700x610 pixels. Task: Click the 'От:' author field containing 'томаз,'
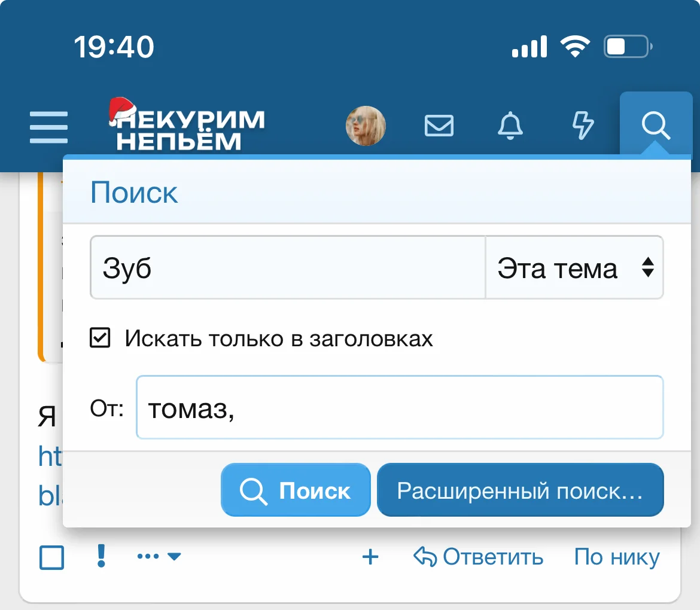[400, 408]
